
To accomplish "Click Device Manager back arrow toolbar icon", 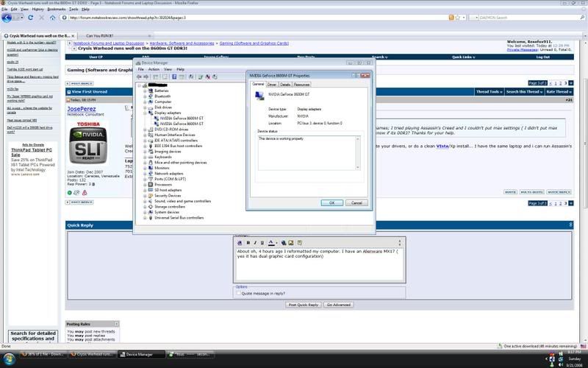I will [139, 77].
